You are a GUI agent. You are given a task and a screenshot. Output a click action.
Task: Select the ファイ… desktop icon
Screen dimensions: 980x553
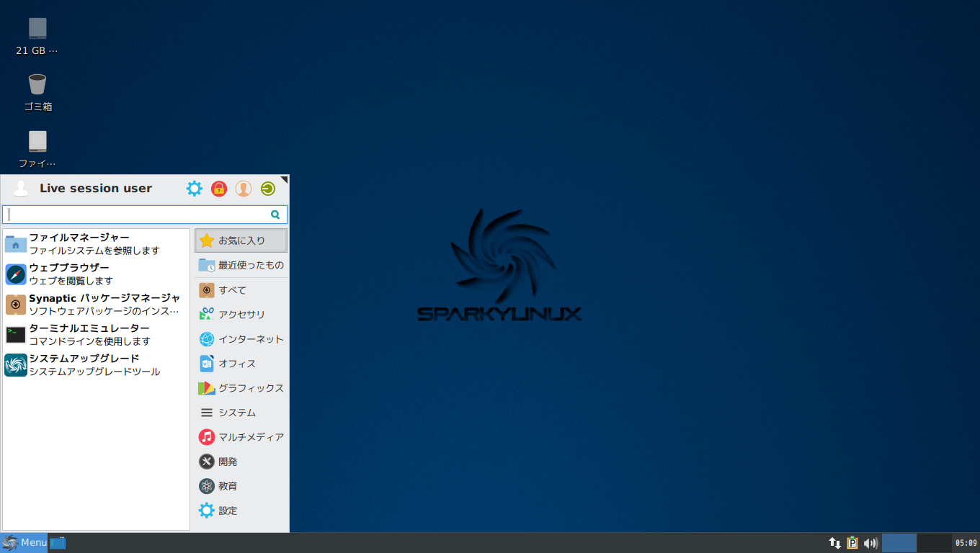37,149
